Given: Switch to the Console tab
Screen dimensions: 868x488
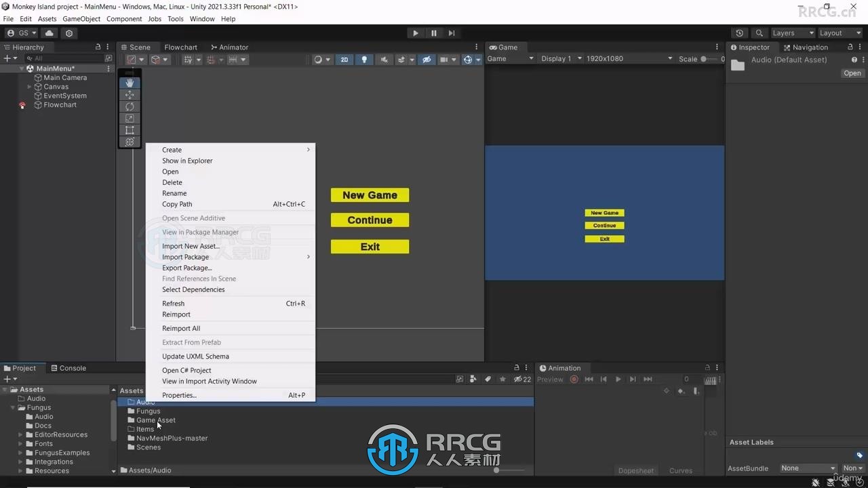Looking at the screenshot, I should pyautogui.click(x=68, y=368).
